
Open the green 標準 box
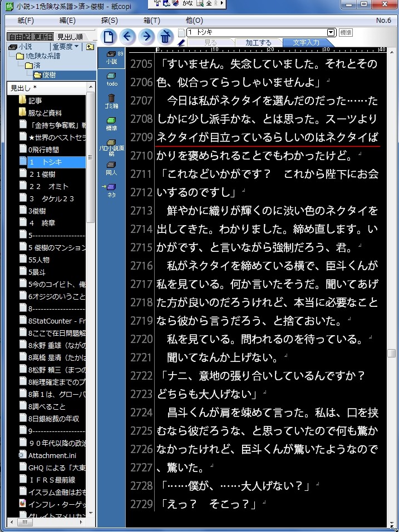[x=111, y=124]
